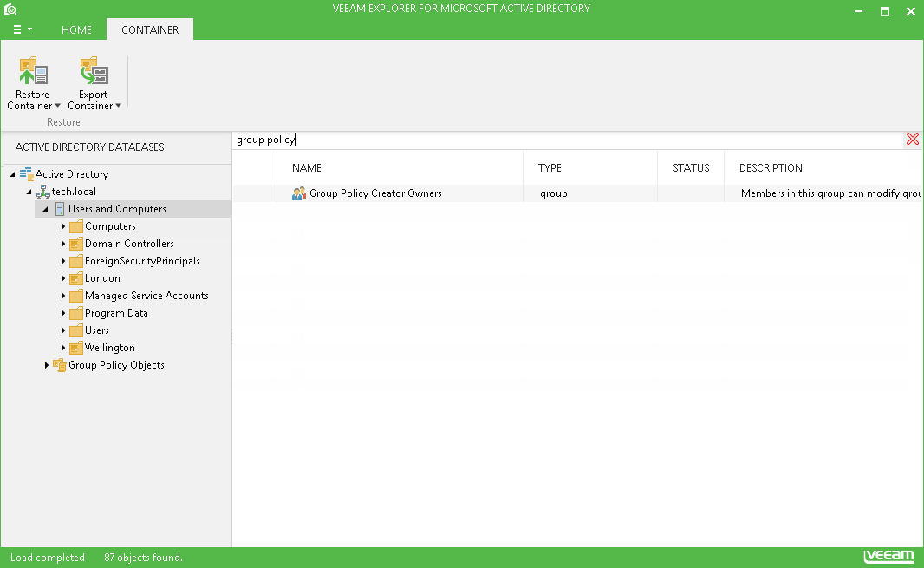
Task: Expand the Program Data folder
Action: pyautogui.click(x=63, y=313)
